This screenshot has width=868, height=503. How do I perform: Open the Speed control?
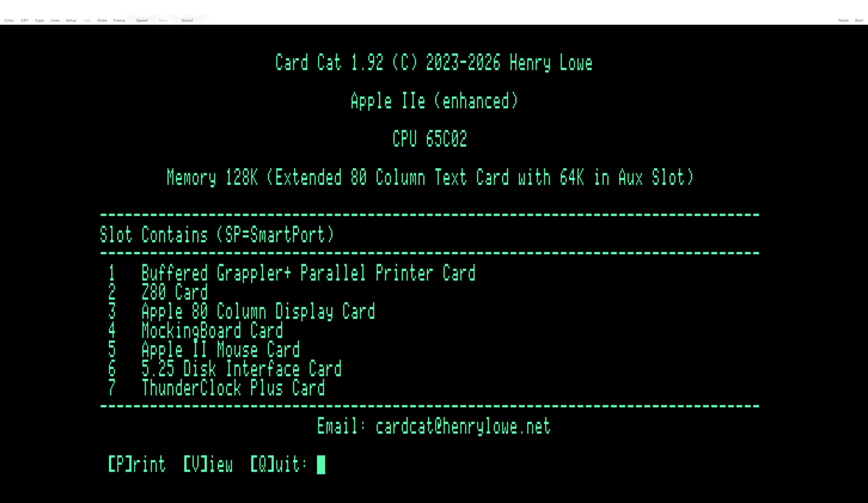click(x=142, y=20)
